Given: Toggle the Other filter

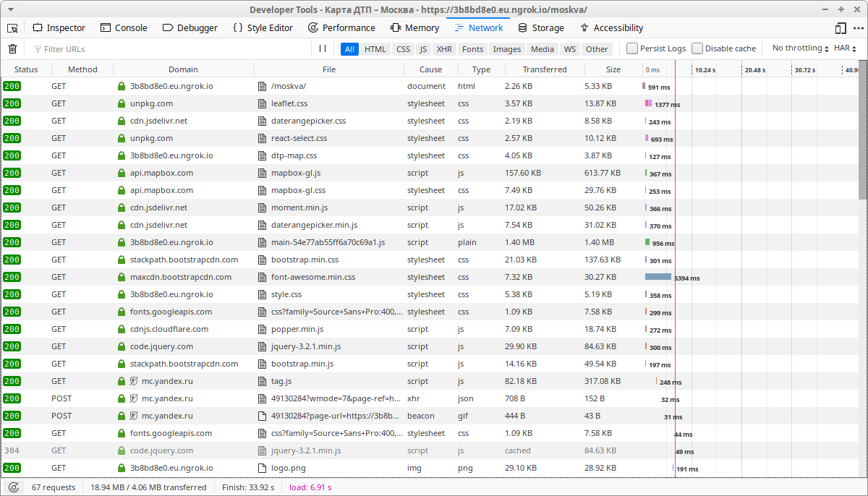Looking at the screenshot, I should (x=597, y=49).
